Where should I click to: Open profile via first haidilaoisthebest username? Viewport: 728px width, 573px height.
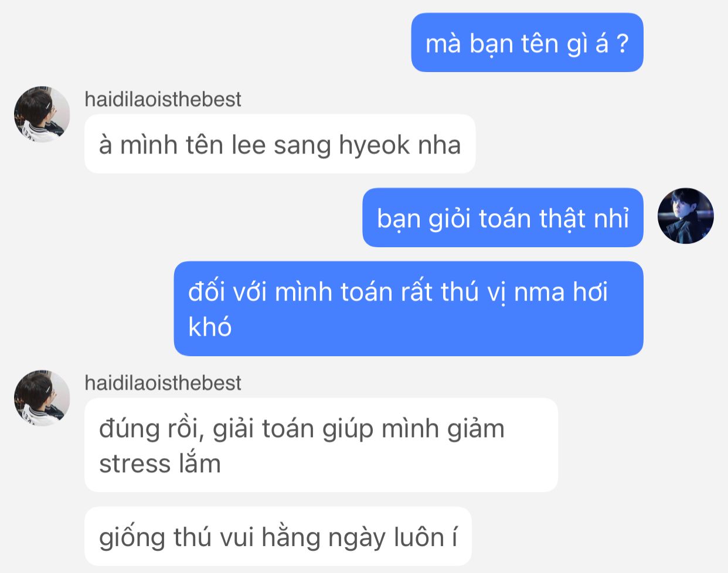point(163,99)
